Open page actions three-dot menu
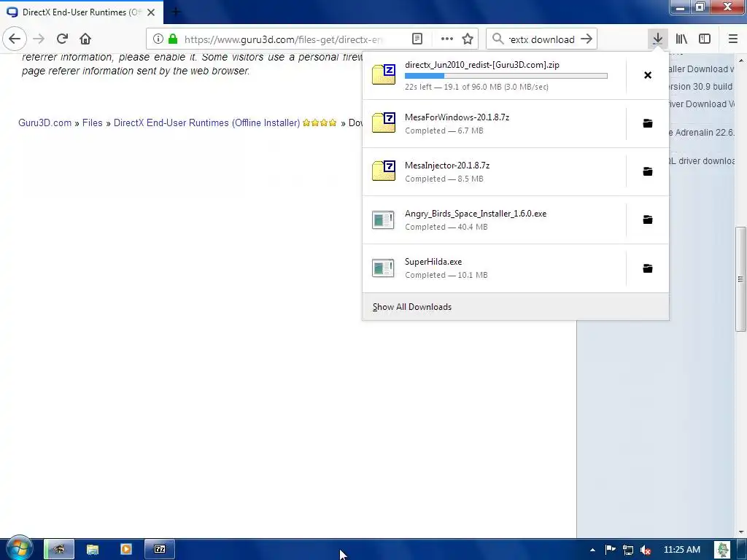The height and width of the screenshot is (560, 747). tap(447, 39)
